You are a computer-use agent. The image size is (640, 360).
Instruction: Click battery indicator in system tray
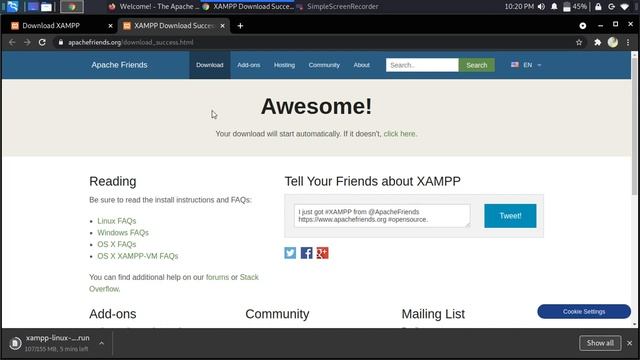(x=575, y=7)
